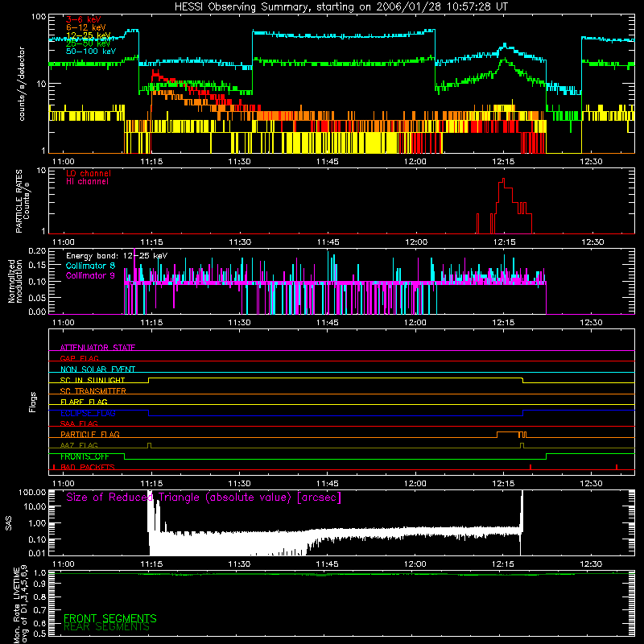Screen dimensions: 644x644
Task: Click the '50-100 keV' legend label
Action: click(x=91, y=52)
